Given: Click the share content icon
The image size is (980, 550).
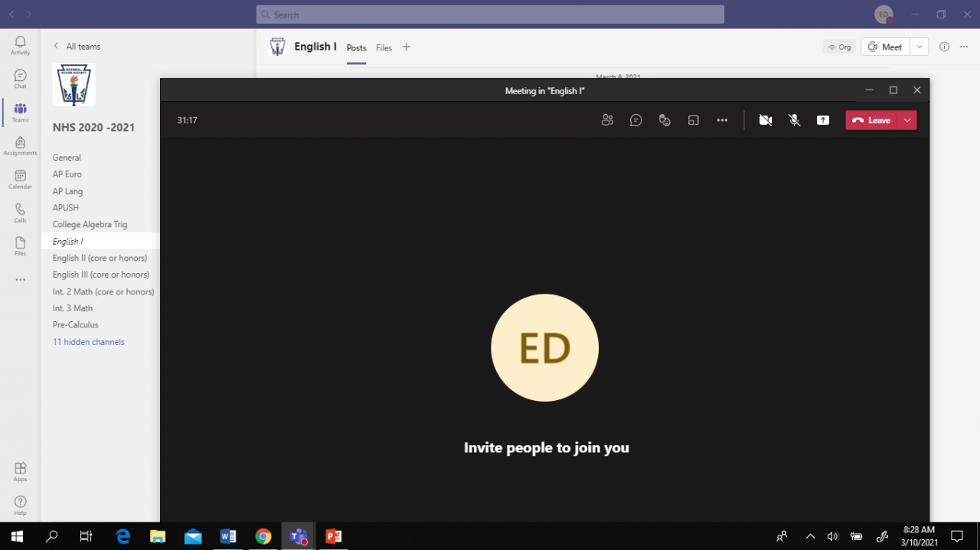Looking at the screenshot, I should (823, 120).
